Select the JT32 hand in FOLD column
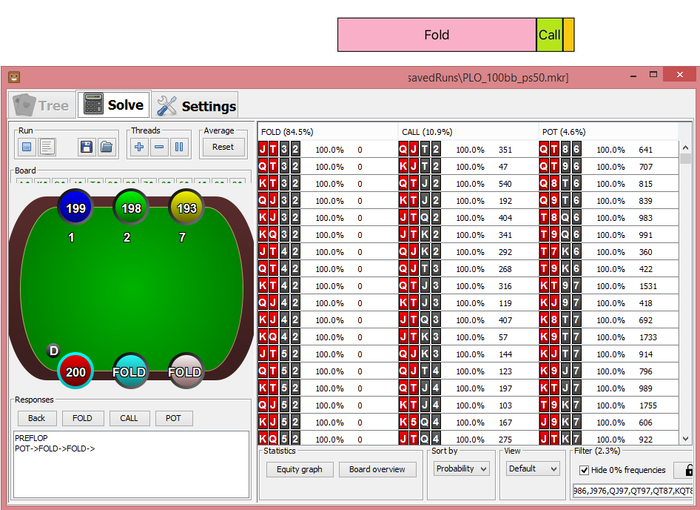 pyautogui.click(x=327, y=150)
